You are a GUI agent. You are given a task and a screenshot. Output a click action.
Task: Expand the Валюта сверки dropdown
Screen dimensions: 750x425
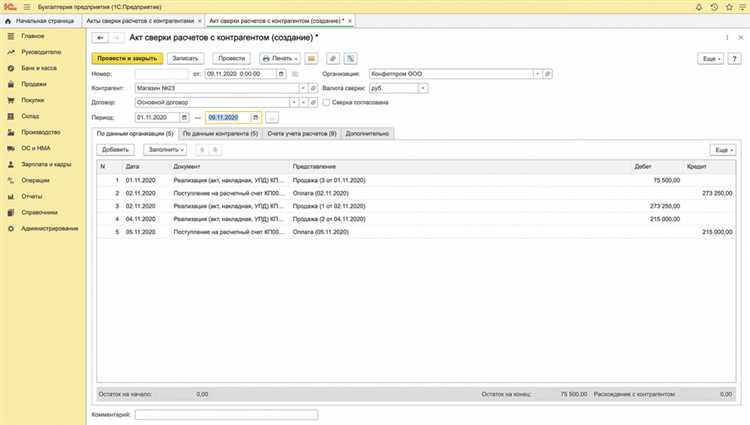[x=423, y=88]
